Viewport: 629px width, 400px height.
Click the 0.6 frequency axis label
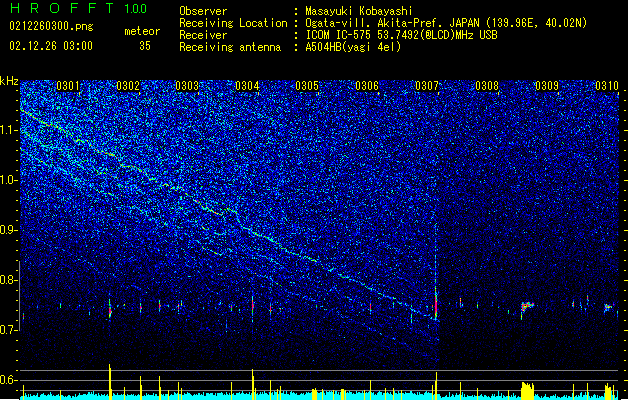pyautogui.click(x=9, y=380)
